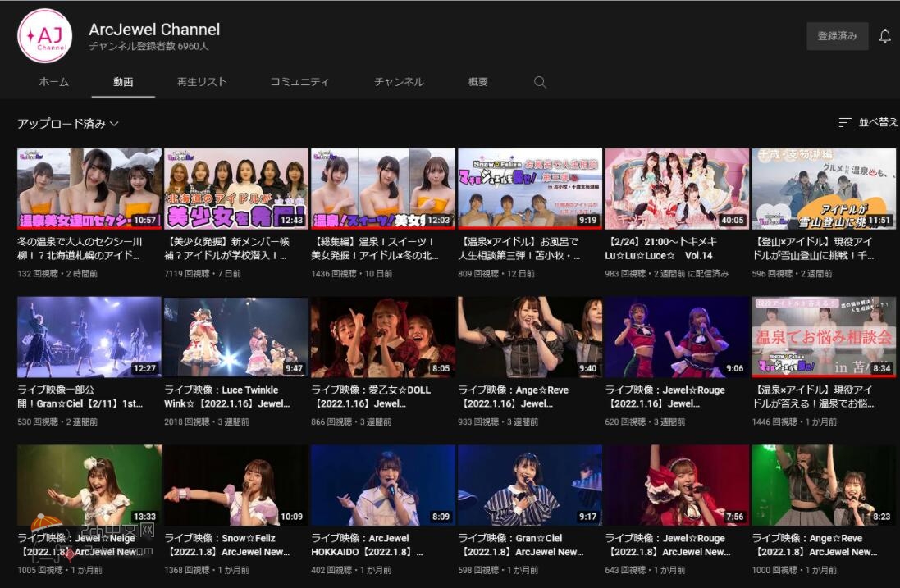Screen dimensions: 900x588
Task: Open the 40:05 Lu☆Lu☆Luce stream thumbnail
Action: pyautogui.click(x=678, y=189)
